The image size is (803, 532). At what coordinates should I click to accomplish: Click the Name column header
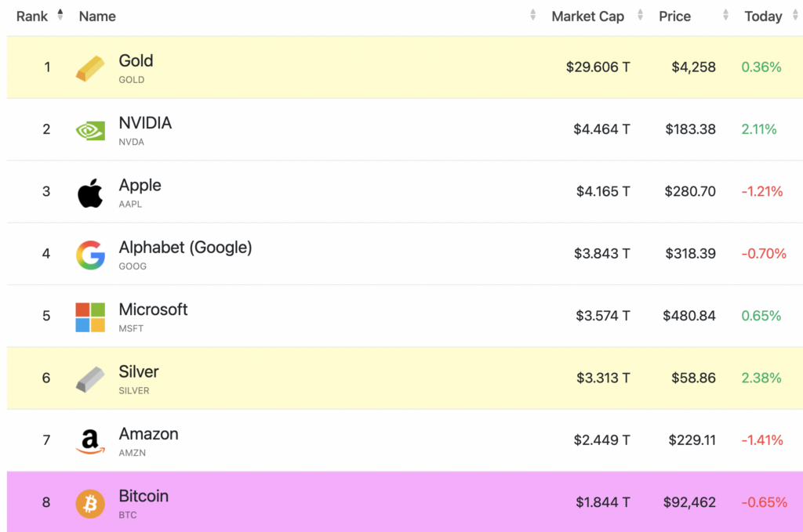coord(97,16)
